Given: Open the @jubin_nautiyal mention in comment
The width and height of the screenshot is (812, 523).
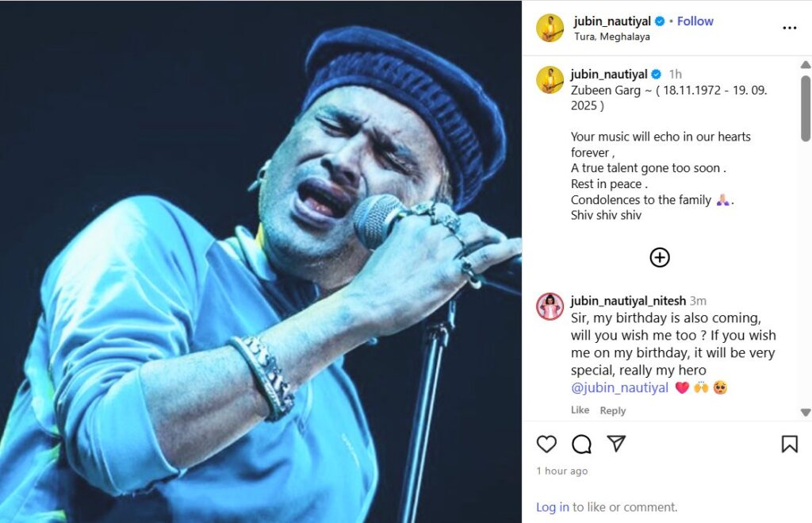Looking at the screenshot, I should click(x=619, y=388).
